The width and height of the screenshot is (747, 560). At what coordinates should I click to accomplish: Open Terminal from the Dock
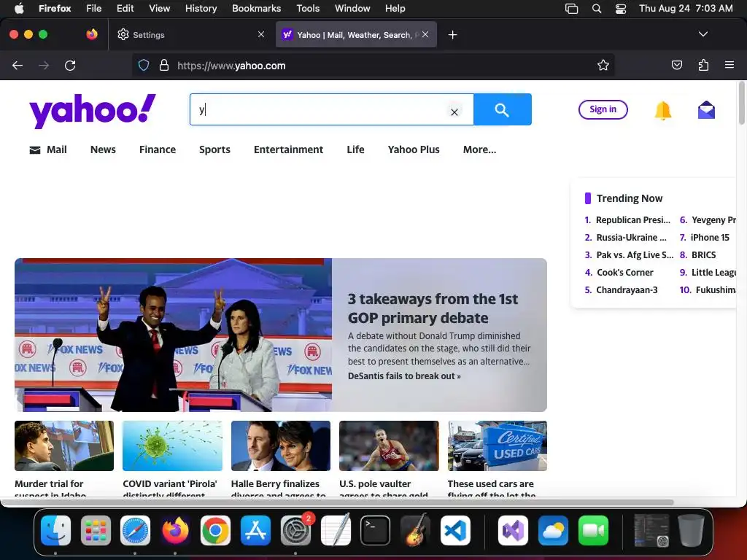(x=376, y=531)
